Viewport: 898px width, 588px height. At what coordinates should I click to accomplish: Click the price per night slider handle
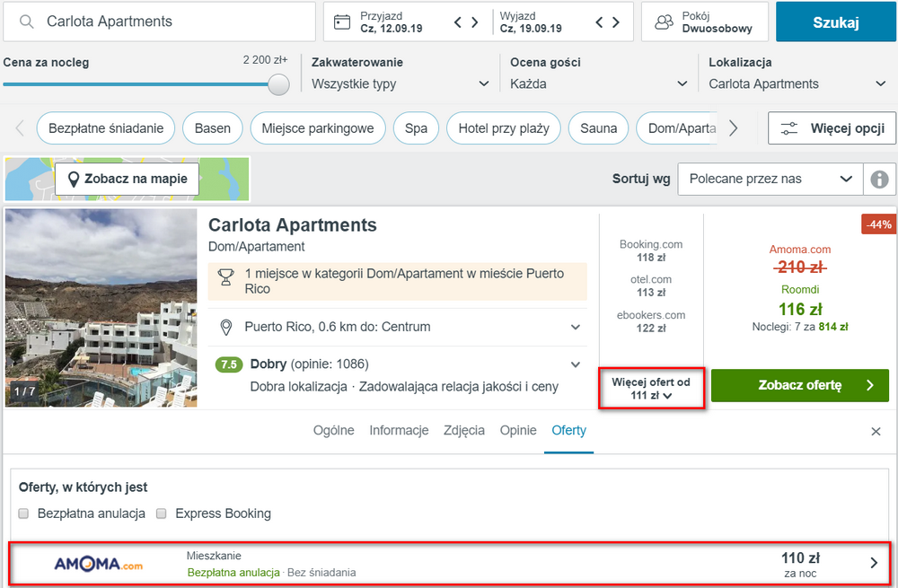(278, 84)
